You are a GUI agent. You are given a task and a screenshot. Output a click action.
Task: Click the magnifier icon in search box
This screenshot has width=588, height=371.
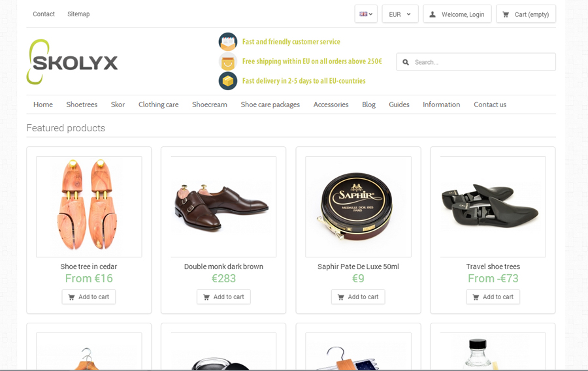[406, 62]
